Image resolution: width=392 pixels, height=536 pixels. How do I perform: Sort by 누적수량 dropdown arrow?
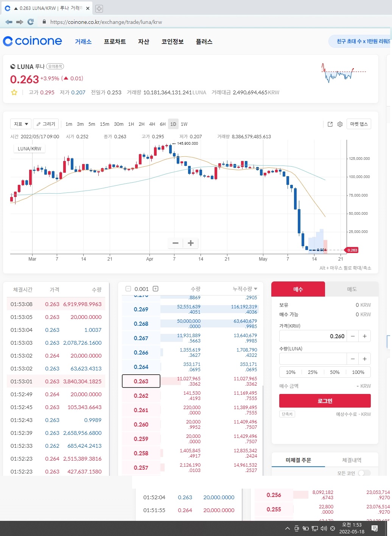(x=256, y=289)
